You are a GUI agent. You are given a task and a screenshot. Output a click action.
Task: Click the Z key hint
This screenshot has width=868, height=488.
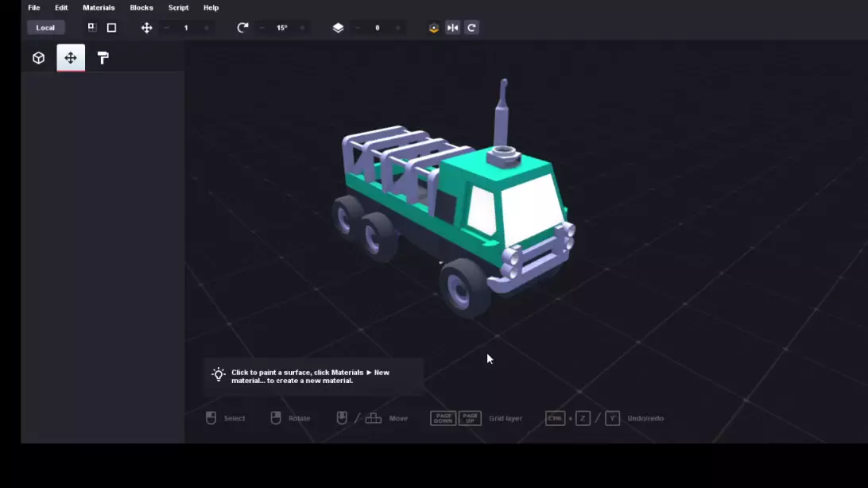(583, 418)
